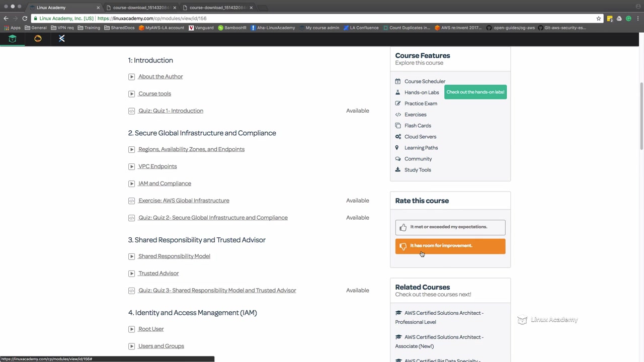Click play icon next to IAM and Compliance

pyautogui.click(x=131, y=184)
